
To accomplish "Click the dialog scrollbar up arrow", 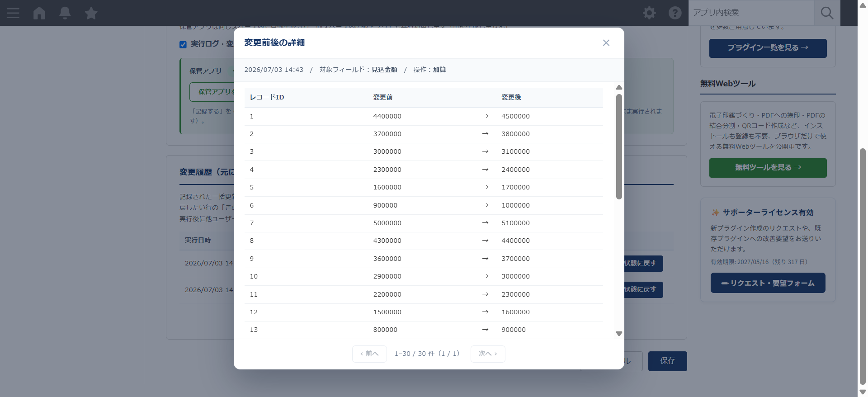I will (x=619, y=87).
